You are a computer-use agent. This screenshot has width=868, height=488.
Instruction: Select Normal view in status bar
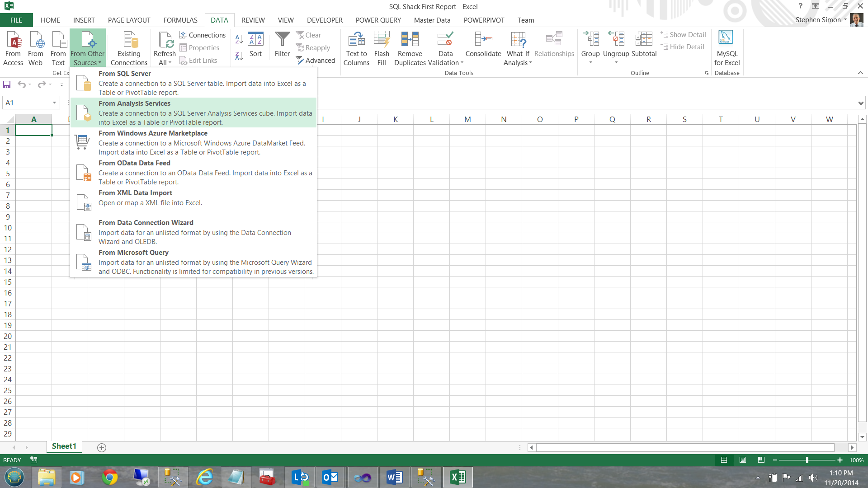click(x=724, y=460)
